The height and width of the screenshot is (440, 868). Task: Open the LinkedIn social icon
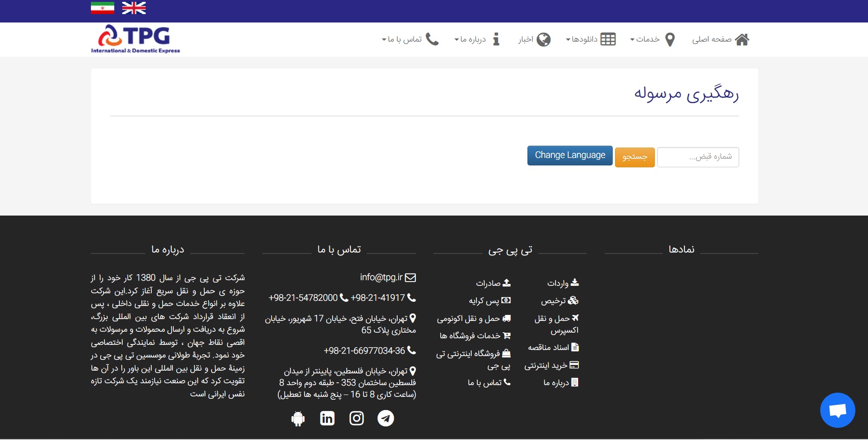click(327, 418)
